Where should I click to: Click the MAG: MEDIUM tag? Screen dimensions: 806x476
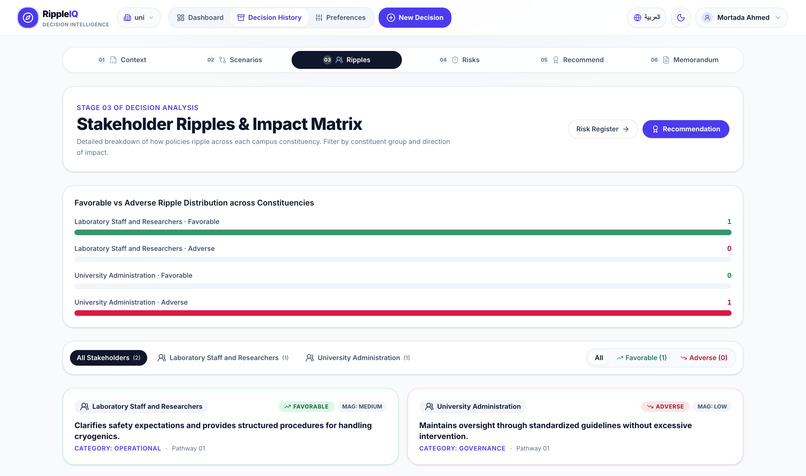point(362,407)
